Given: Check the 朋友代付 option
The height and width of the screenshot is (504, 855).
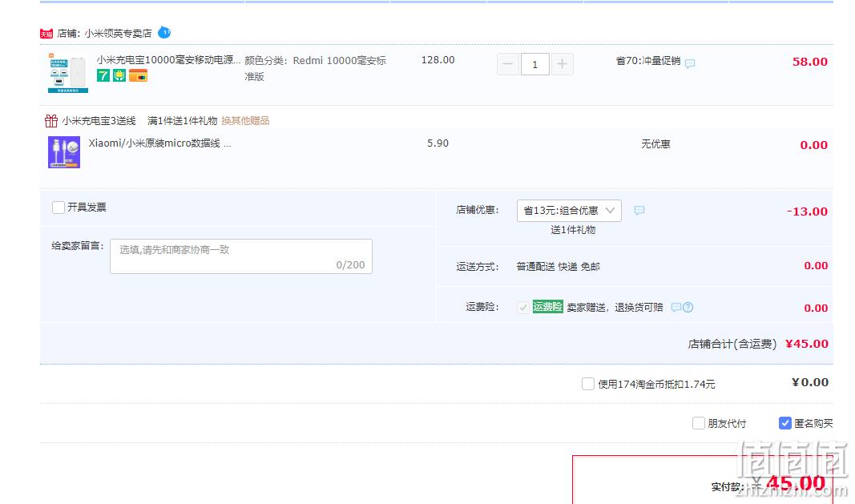Looking at the screenshot, I should coord(699,423).
